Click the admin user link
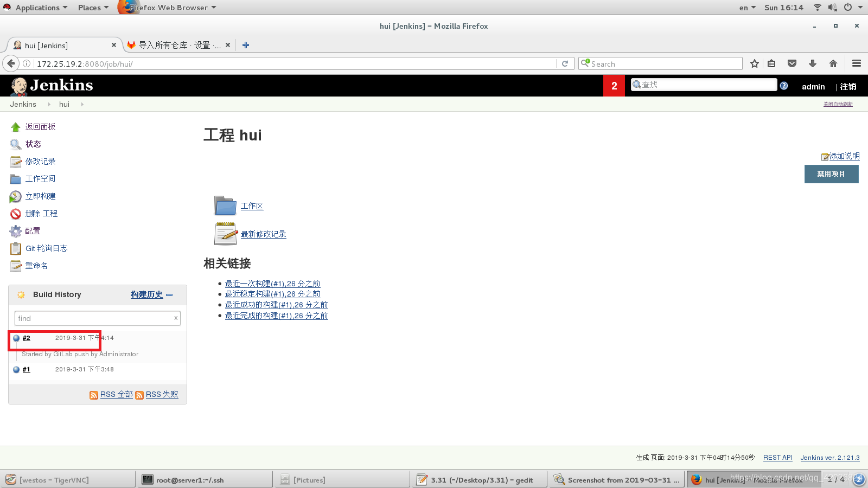 [x=813, y=87]
